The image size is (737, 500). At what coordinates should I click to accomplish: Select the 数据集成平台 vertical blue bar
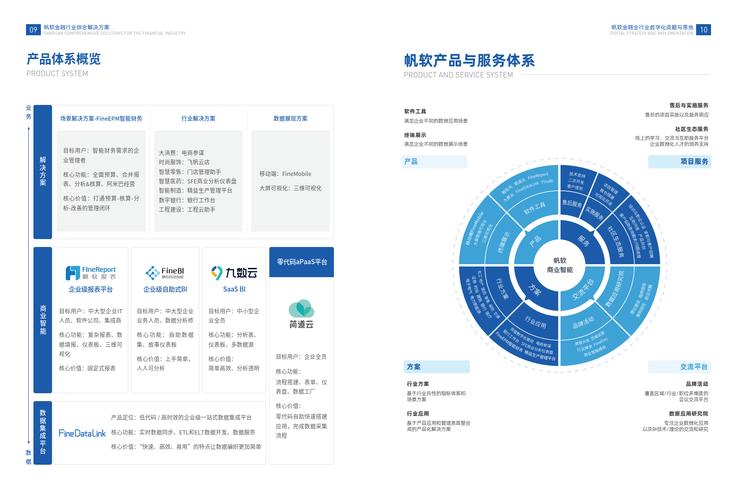tap(43, 433)
